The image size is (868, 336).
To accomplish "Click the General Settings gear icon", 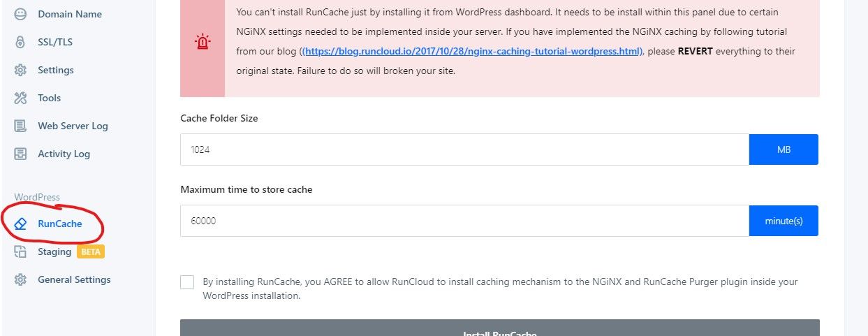I will [x=20, y=279].
